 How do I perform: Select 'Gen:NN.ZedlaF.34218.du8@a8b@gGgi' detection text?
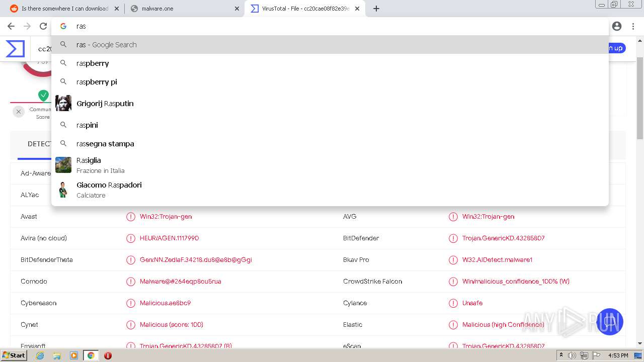pos(196,260)
